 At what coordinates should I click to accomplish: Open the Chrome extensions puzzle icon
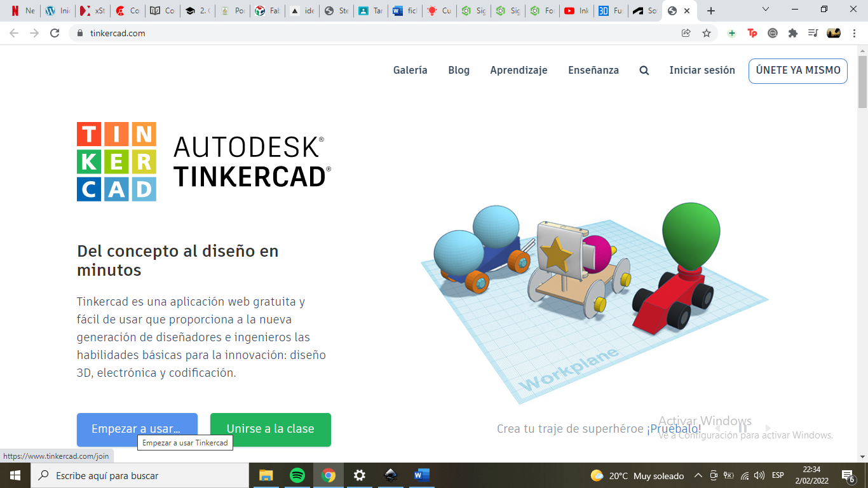pos(793,33)
